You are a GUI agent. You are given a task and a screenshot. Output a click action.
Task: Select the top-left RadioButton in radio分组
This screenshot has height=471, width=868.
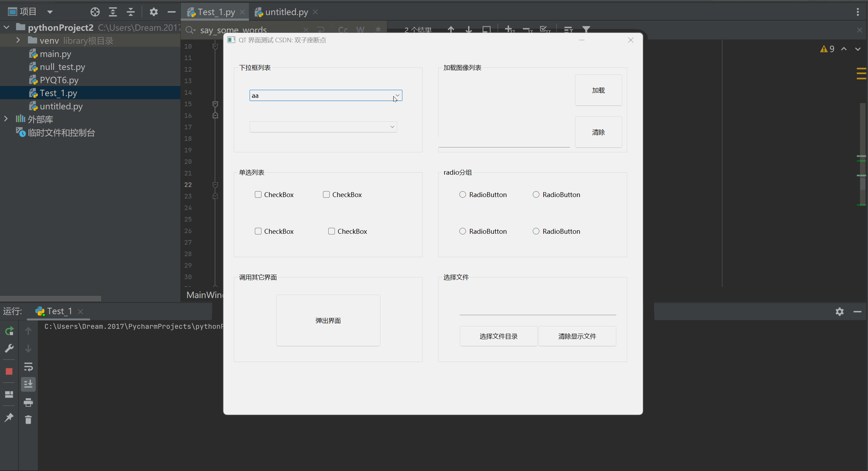point(462,195)
